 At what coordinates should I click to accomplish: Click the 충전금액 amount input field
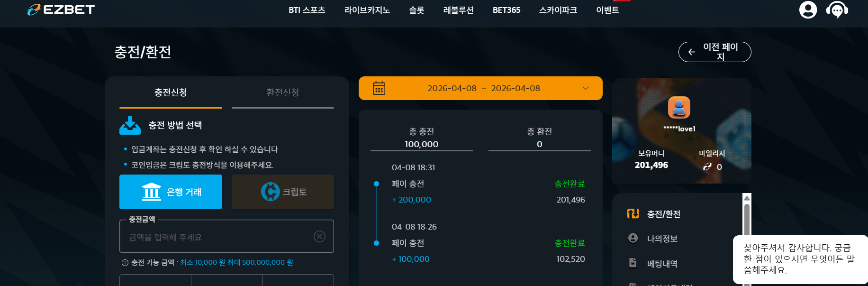(226, 236)
